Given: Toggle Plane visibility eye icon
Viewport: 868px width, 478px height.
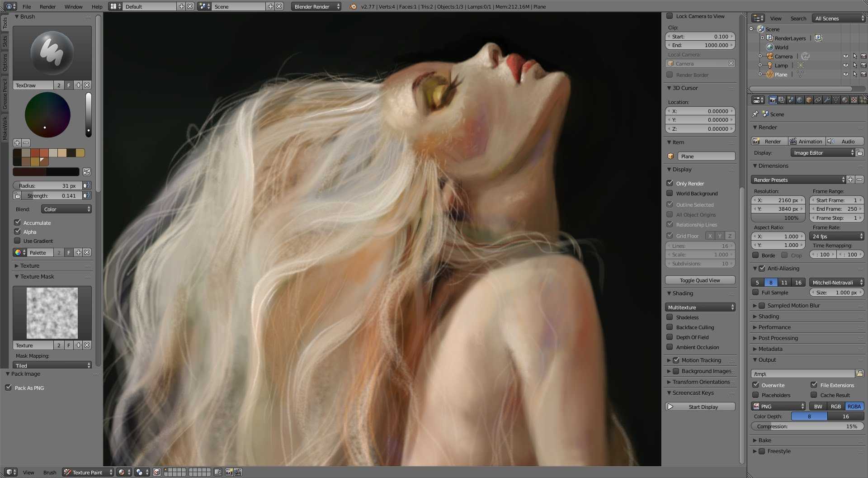Looking at the screenshot, I should 845,74.
